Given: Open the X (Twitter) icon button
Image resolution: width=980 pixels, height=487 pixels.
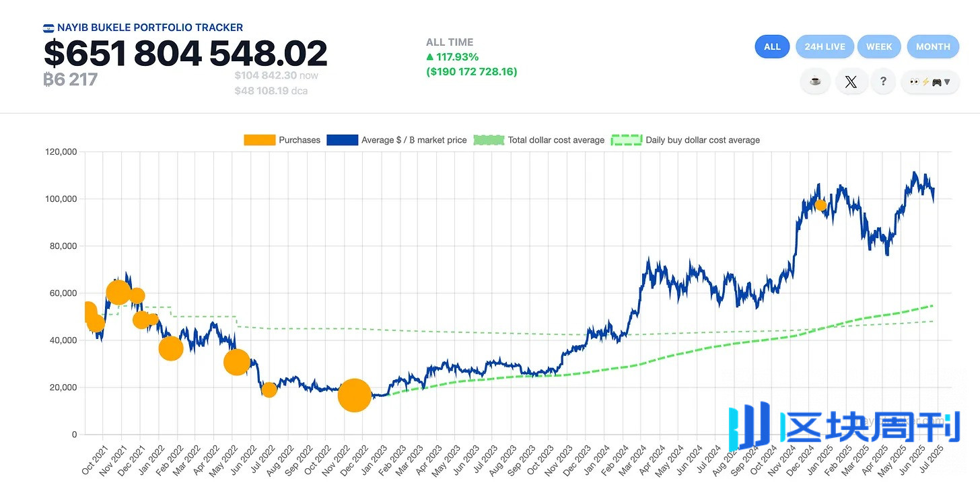Looking at the screenshot, I should pos(851,81).
